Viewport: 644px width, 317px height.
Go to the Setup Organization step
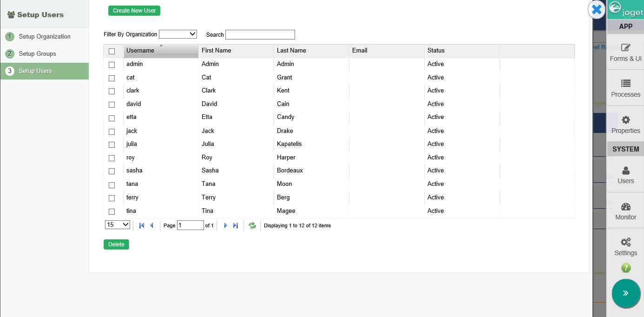pyautogui.click(x=45, y=37)
